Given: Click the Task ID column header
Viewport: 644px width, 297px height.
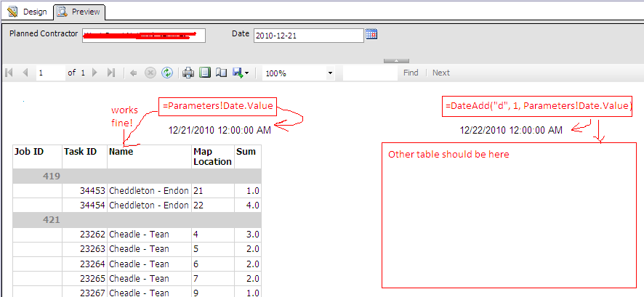Looking at the screenshot, I should pyautogui.click(x=84, y=156).
